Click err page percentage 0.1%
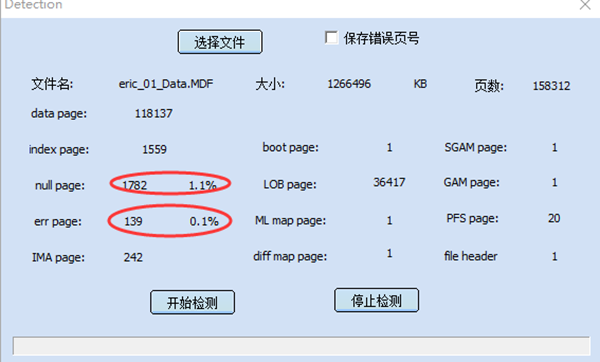 click(204, 221)
